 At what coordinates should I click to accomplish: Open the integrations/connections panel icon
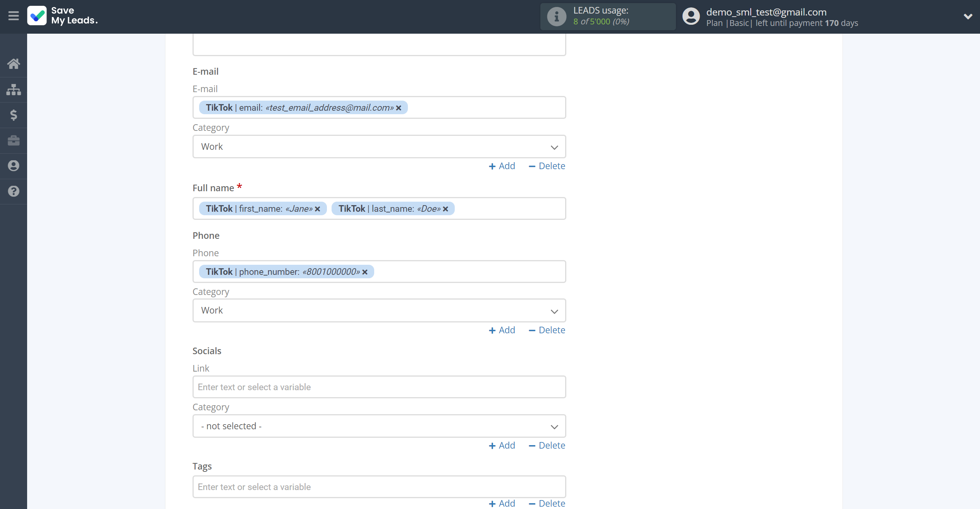point(14,89)
